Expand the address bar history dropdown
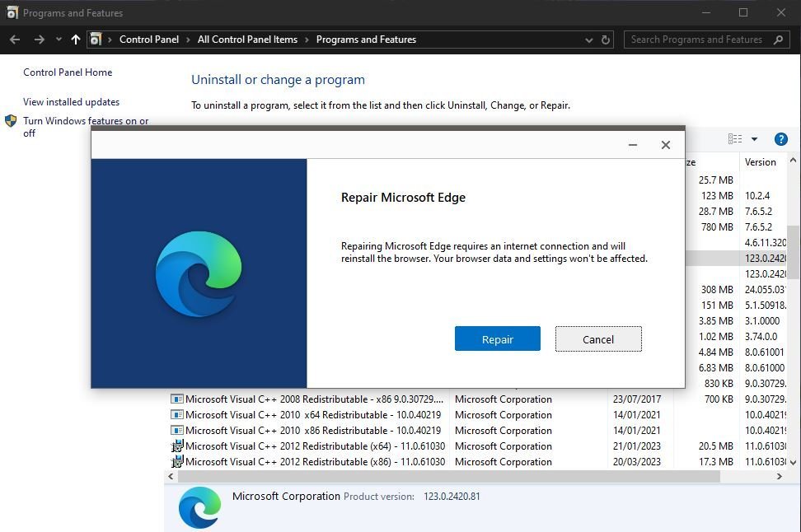 point(589,40)
